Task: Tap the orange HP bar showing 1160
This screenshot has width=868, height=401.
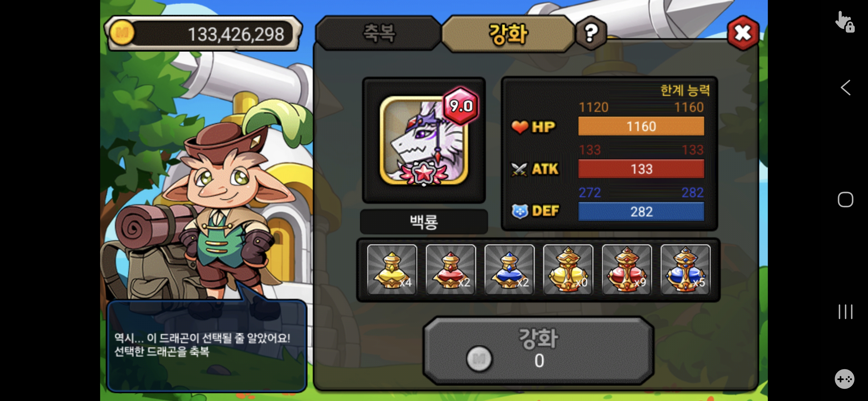Action: pos(641,126)
